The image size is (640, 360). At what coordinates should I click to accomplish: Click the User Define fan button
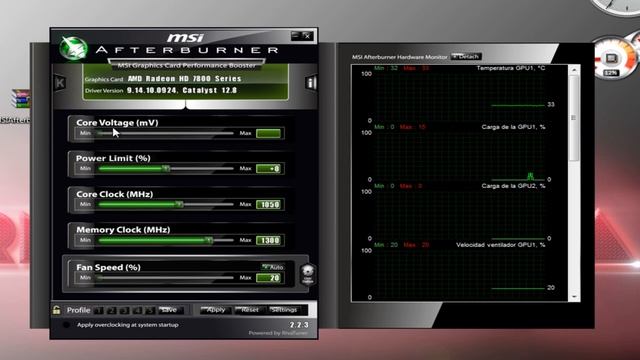[x=308, y=274]
